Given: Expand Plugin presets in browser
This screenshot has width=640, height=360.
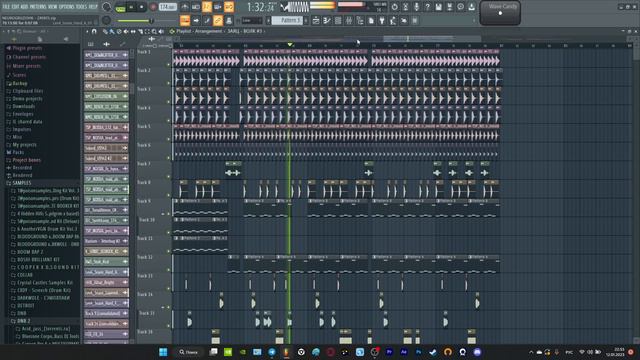Looking at the screenshot, I should pyautogui.click(x=27, y=48).
